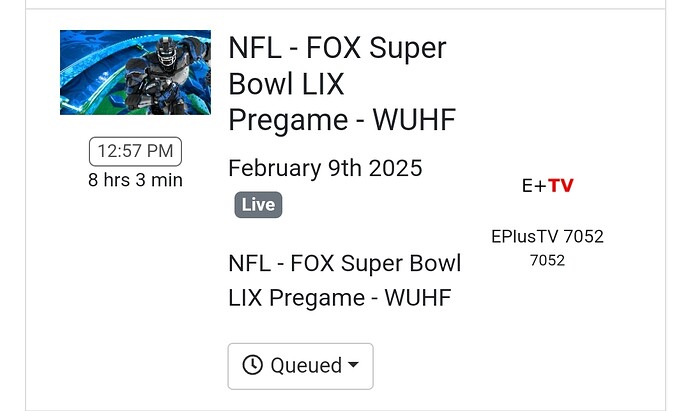Click the word Queued on the button
The image size is (690, 411).
pos(306,366)
